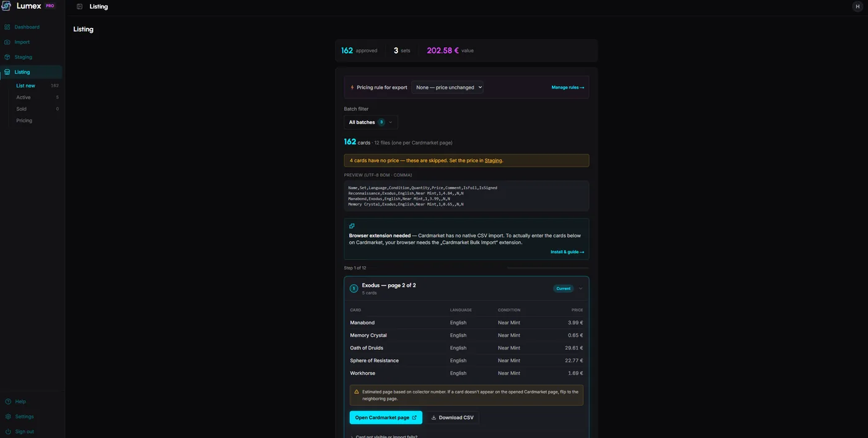Click the Workhorse card name
This screenshot has width=868, height=438.
[363, 373]
